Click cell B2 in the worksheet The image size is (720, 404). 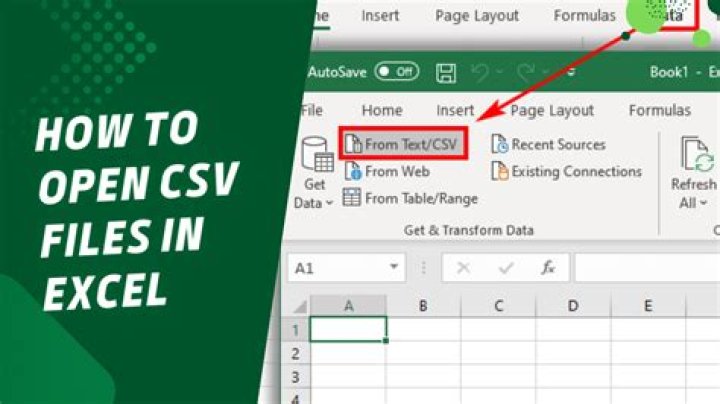click(x=423, y=354)
